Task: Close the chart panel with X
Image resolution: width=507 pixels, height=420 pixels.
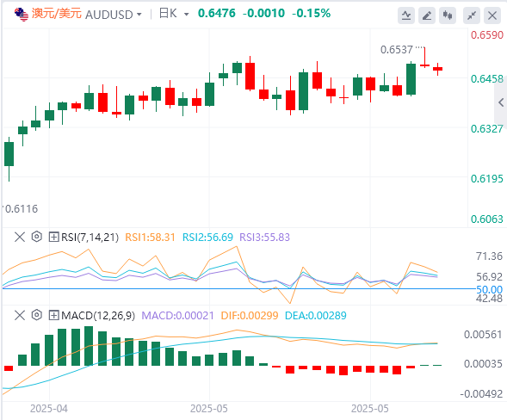Action: pos(492,15)
